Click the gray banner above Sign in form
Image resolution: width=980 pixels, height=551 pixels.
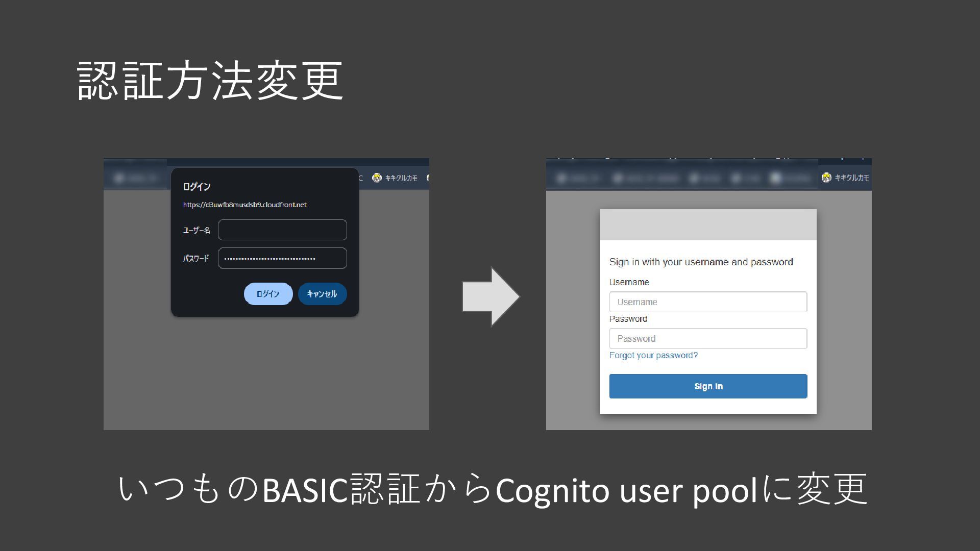coord(708,225)
